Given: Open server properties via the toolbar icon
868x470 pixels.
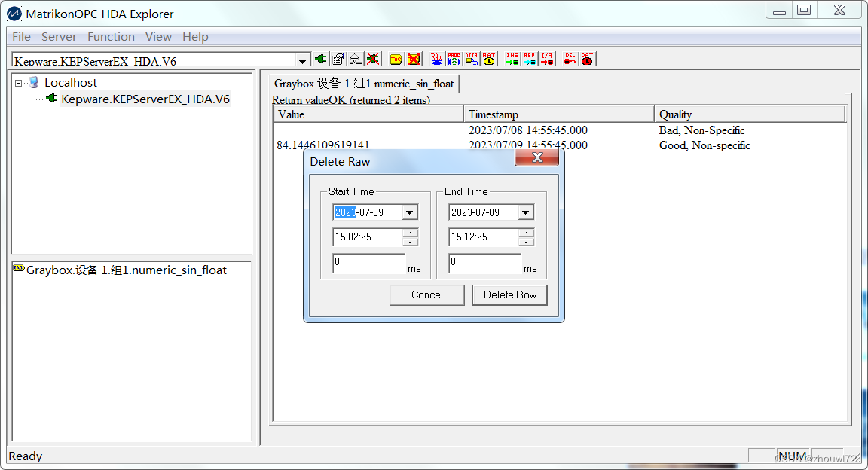Looking at the screenshot, I should pyautogui.click(x=338, y=58).
